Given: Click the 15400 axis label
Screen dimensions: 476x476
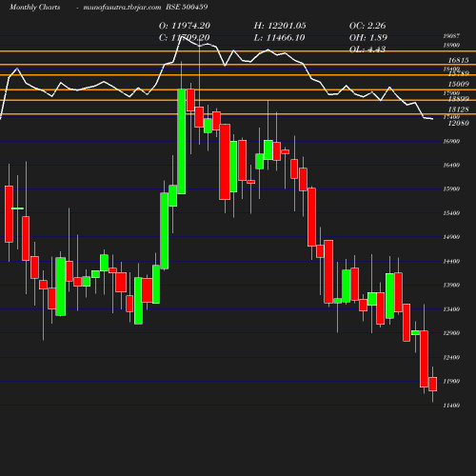Looking at the screenshot, I should (451, 213).
